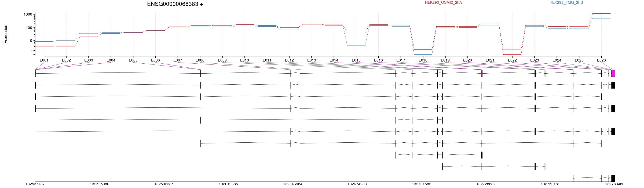Viewport: 644px width, 188px height.
Task: Click exon label E013
Action: (x=312, y=60)
